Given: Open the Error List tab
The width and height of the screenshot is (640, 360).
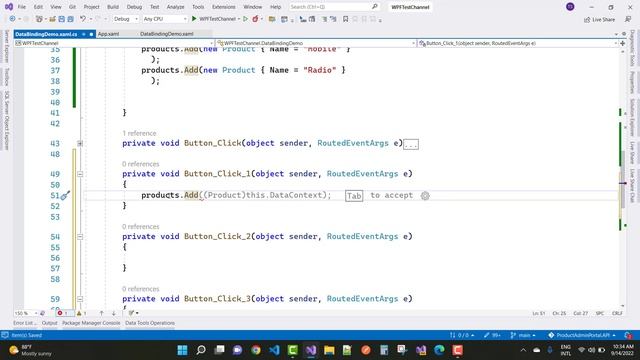Looking at the screenshot, I should click(x=25, y=323).
